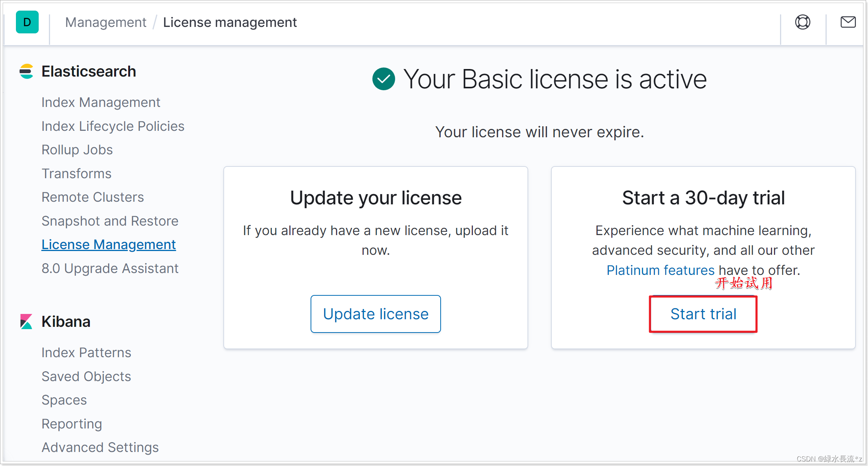The width and height of the screenshot is (868, 466).
Task: Select License Management sidebar link
Action: [109, 245]
